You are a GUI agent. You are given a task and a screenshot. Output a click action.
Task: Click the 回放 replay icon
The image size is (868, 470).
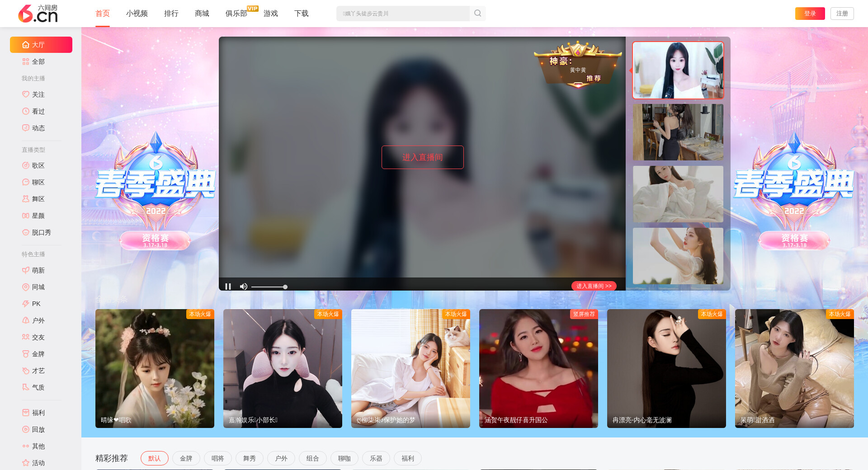(26, 429)
